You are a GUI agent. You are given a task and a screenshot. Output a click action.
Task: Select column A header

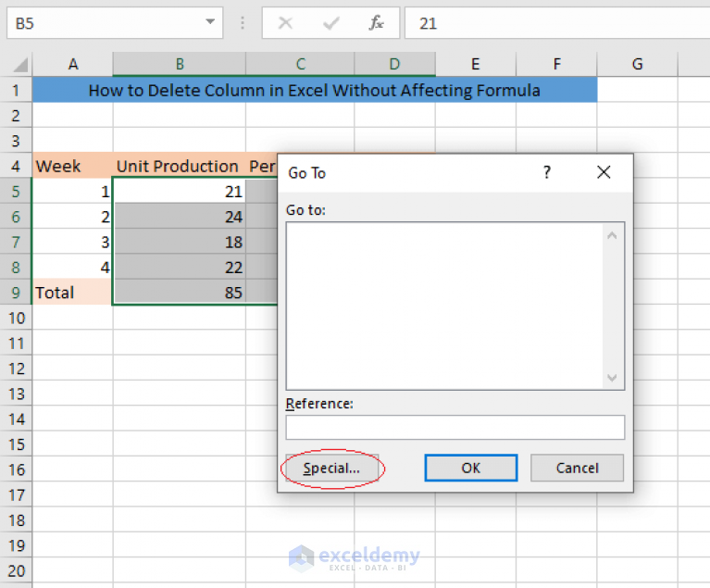pos(72,64)
